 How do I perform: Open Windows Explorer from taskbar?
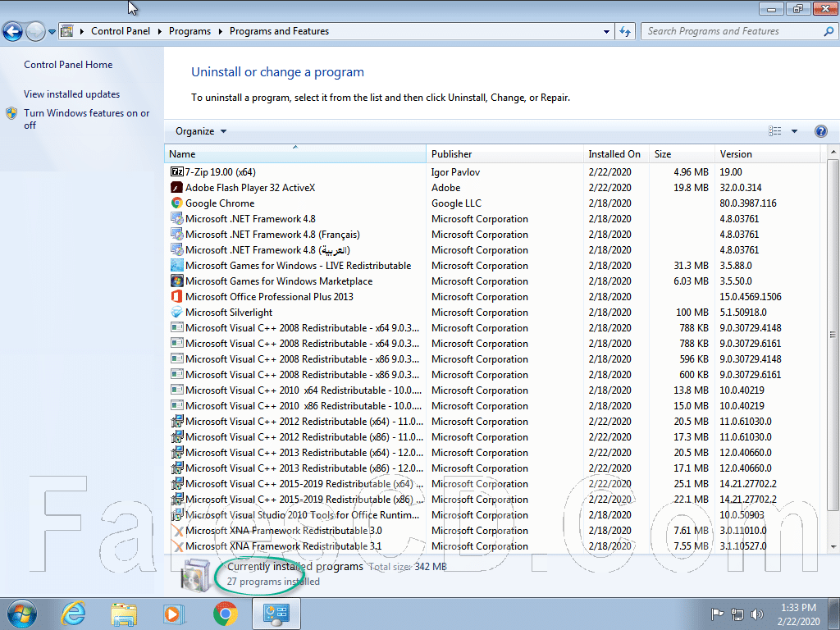[x=124, y=614]
